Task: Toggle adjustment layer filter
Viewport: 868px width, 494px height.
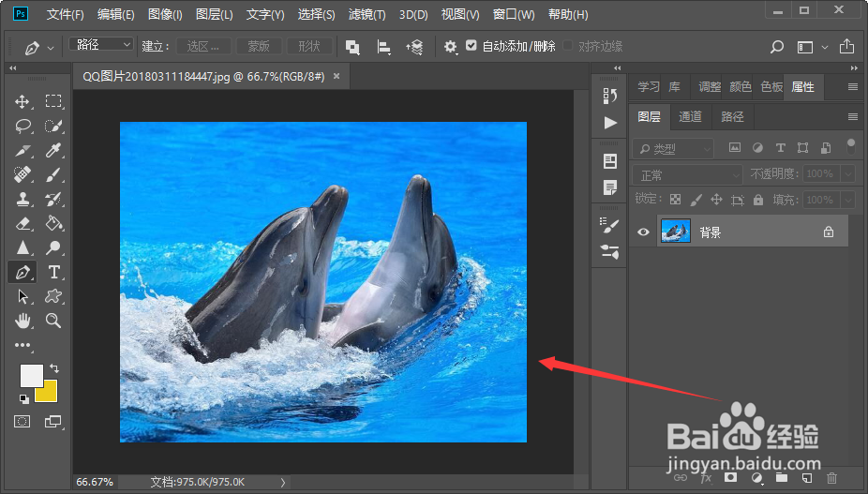Action: [x=757, y=147]
